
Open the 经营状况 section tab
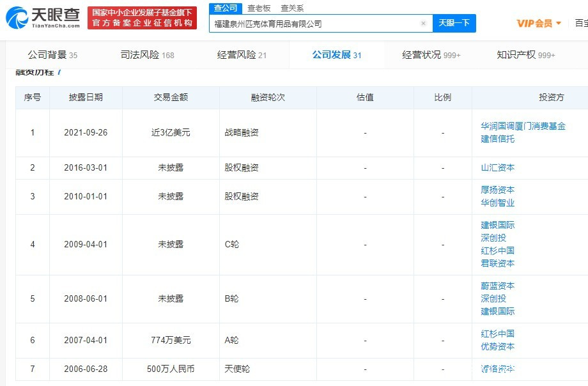pyautogui.click(x=431, y=55)
